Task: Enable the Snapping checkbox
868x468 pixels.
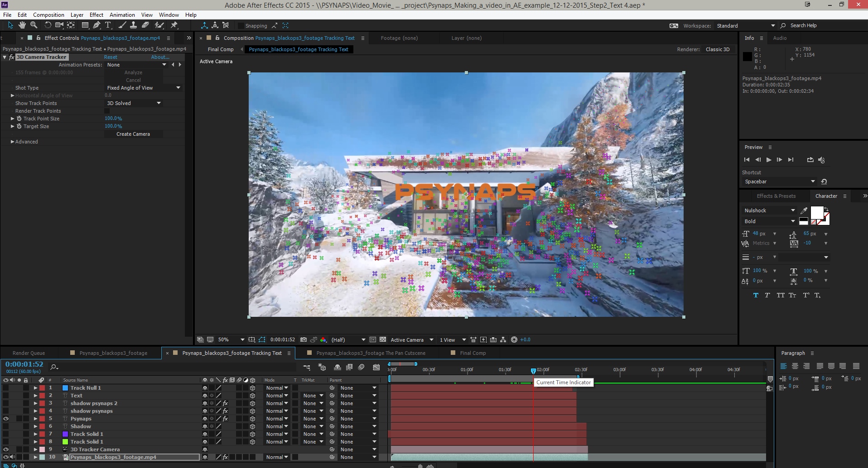Action: pyautogui.click(x=241, y=26)
